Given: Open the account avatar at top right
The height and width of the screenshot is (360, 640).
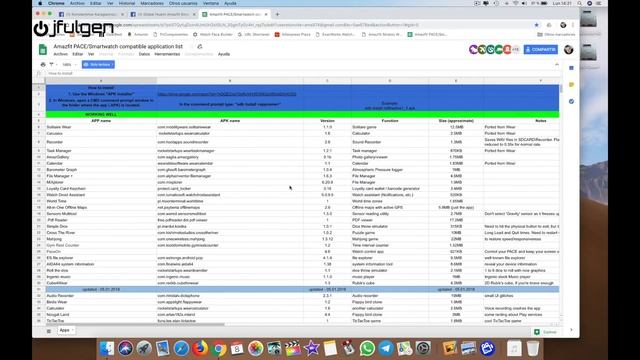Looking at the screenshot, I should coord(568,49).
